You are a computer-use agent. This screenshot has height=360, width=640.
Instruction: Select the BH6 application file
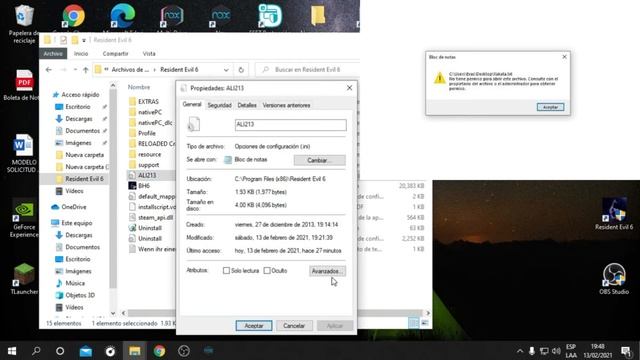144,186
